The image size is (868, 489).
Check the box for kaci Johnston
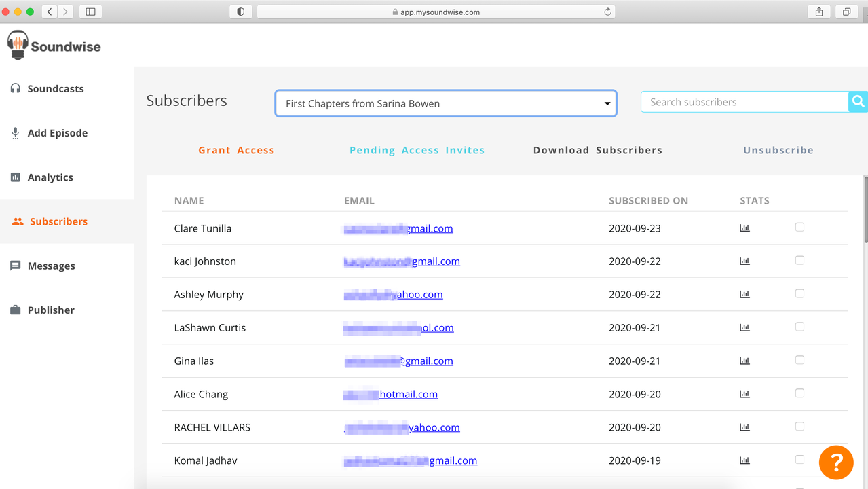click(x=799, y=261)
